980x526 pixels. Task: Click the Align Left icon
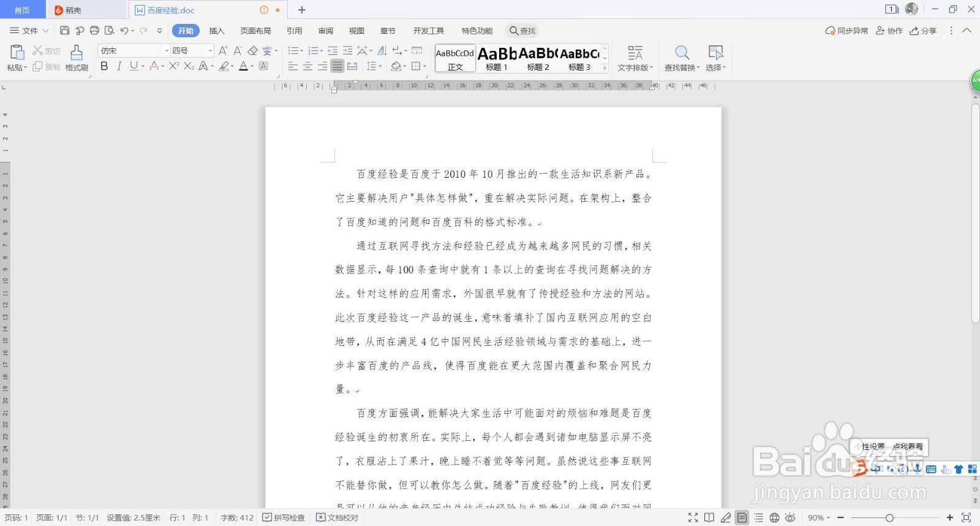pos(293,66)
